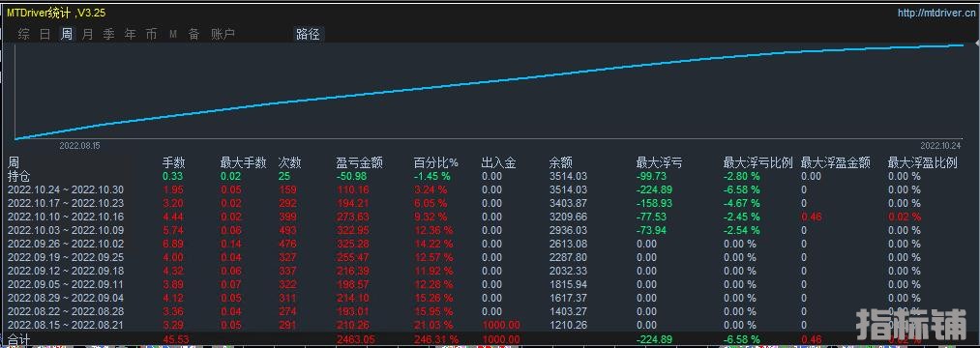Switch to the 综 summary tab

coord(24,35)
